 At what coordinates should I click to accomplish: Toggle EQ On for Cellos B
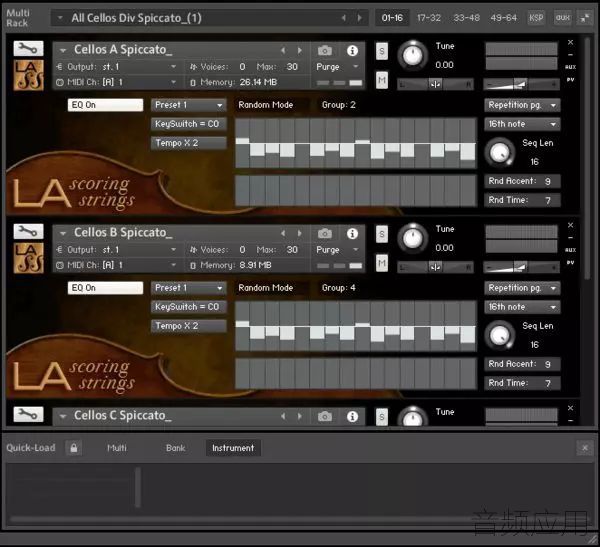[105, 288]
